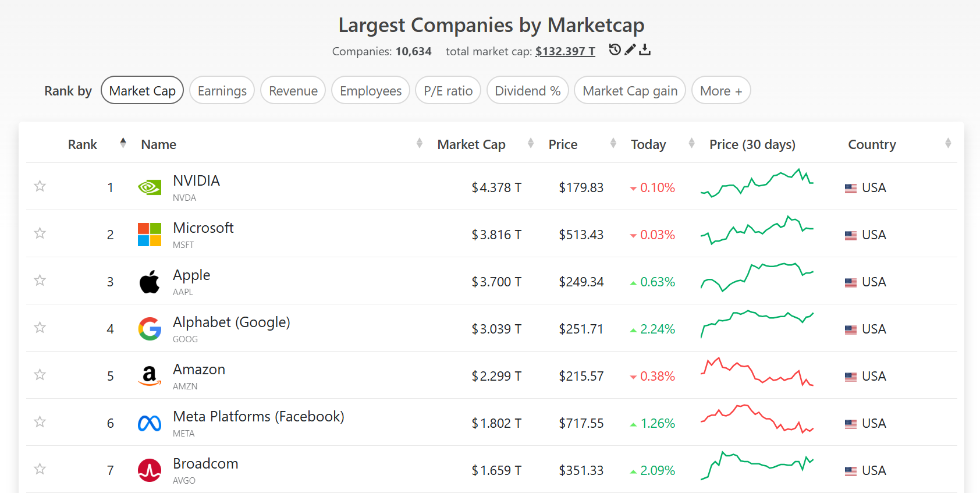The width and height of the screenshot is (980, 493).
Task: Click the Meta Platforms logo icon
Action: 150,423
